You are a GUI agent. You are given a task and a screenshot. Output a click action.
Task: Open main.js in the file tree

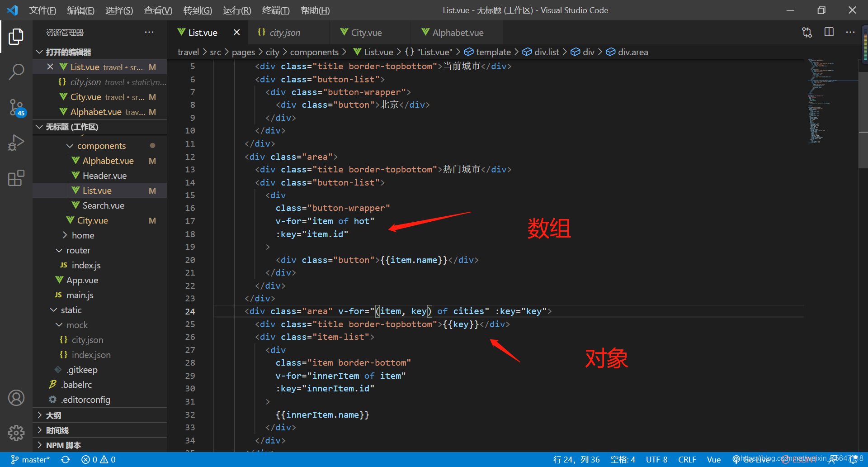(x=100, y=295)
